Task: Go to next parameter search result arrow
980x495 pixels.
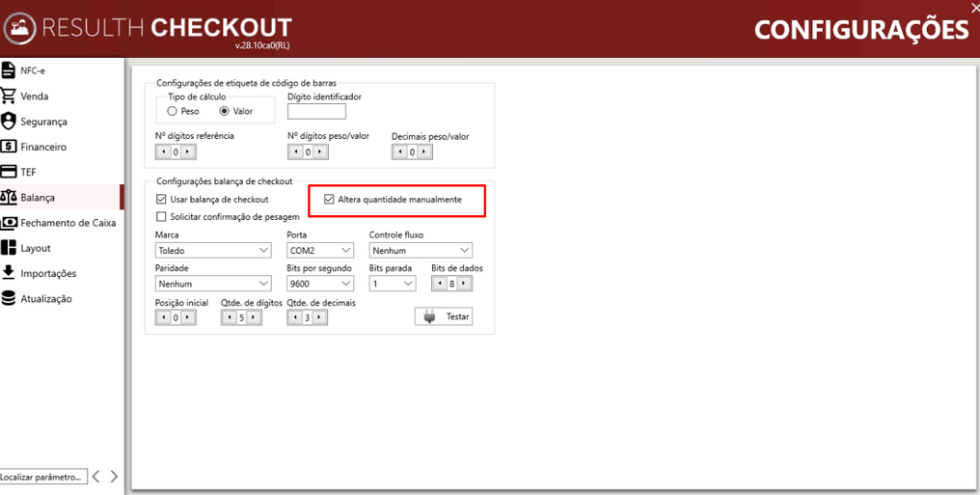Action: [114, 477]
